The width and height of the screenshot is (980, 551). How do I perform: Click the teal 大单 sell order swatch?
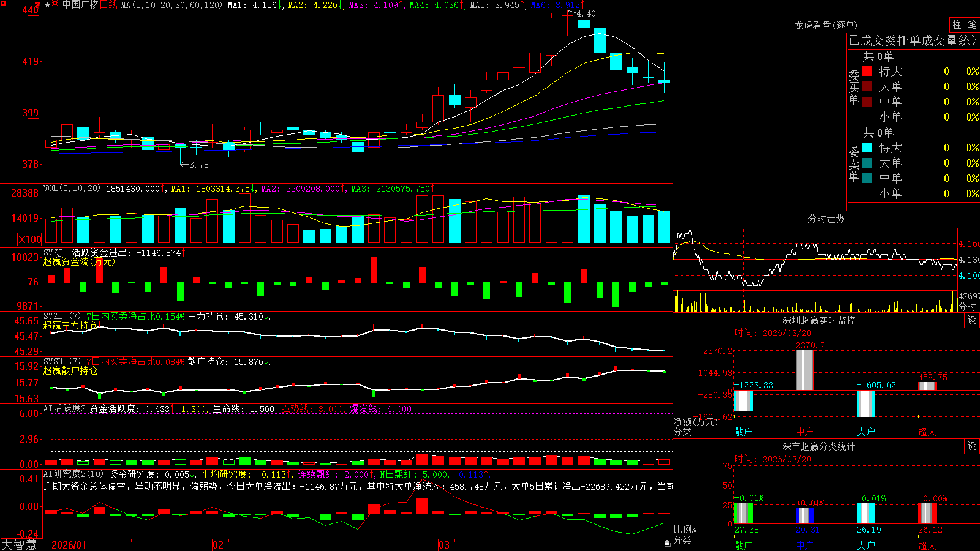tap(867, 163)
